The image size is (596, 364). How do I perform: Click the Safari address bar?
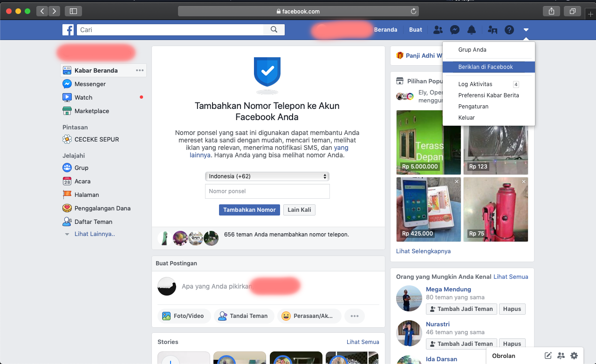point(298,11)
